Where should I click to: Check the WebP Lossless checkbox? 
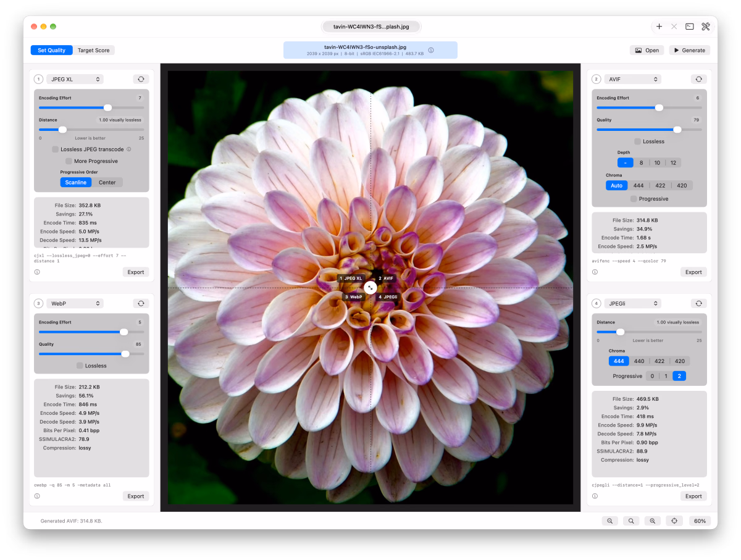coord(80,366)
